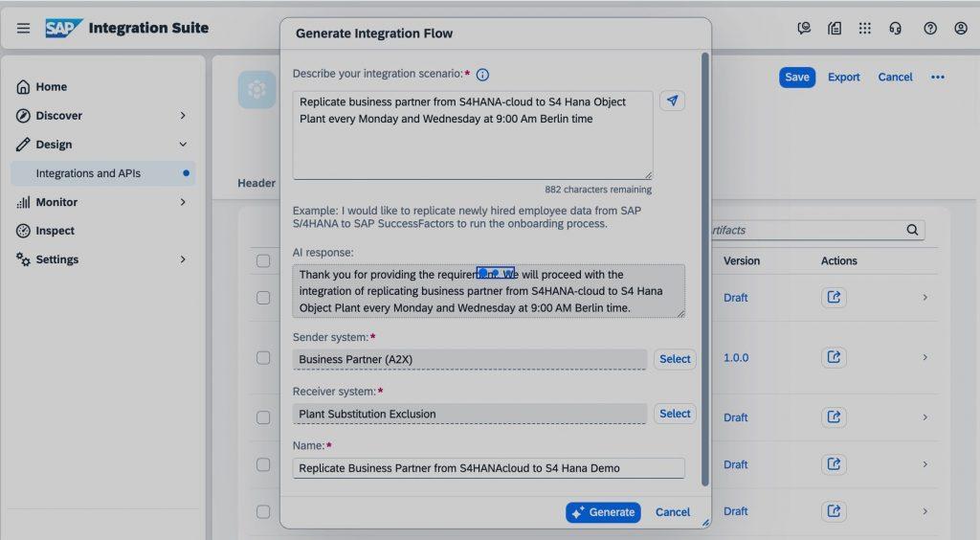Click the package icon tile beside the dialog

point(256,90)
